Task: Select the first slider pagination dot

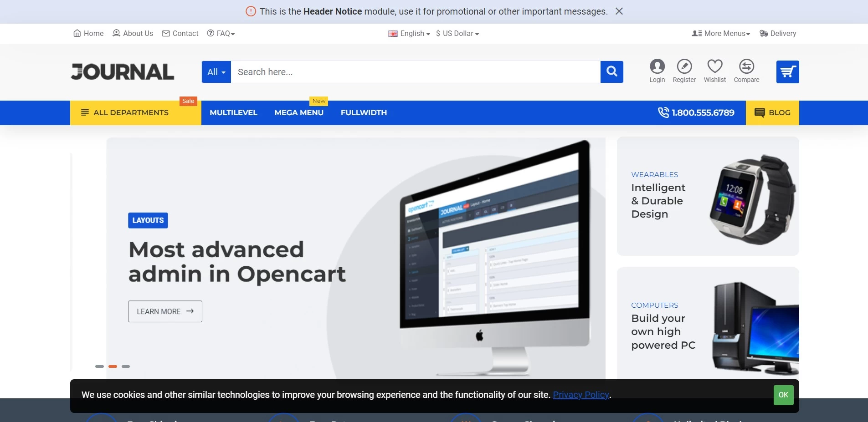Action: pos(99,366)
